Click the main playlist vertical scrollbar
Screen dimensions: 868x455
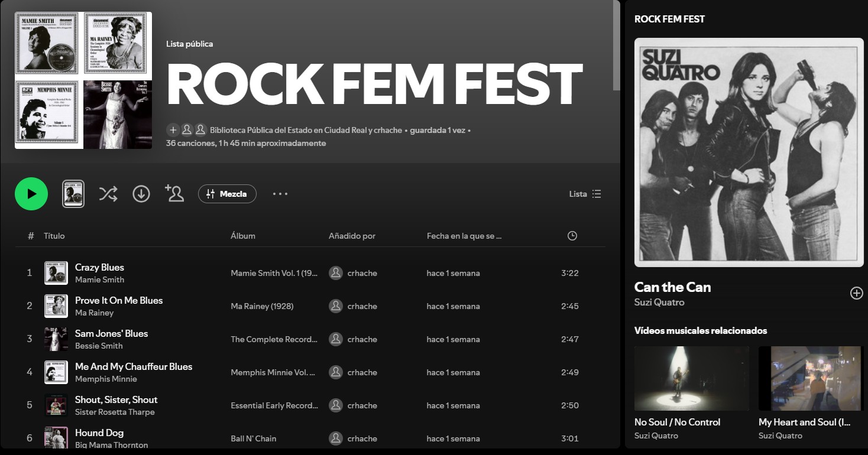click(617, 47)
